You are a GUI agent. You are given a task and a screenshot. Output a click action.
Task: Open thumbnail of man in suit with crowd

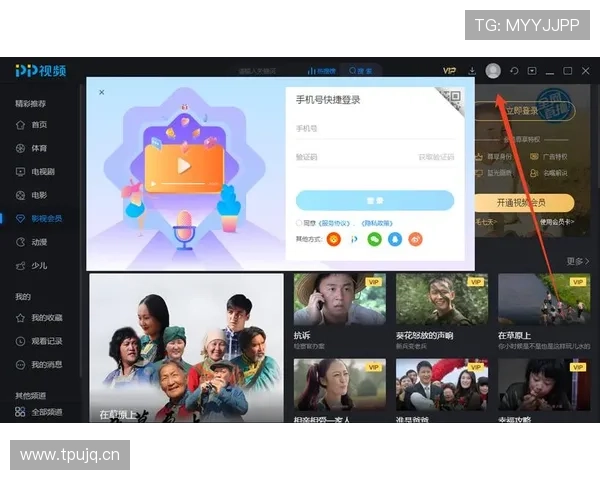point(442,385)
